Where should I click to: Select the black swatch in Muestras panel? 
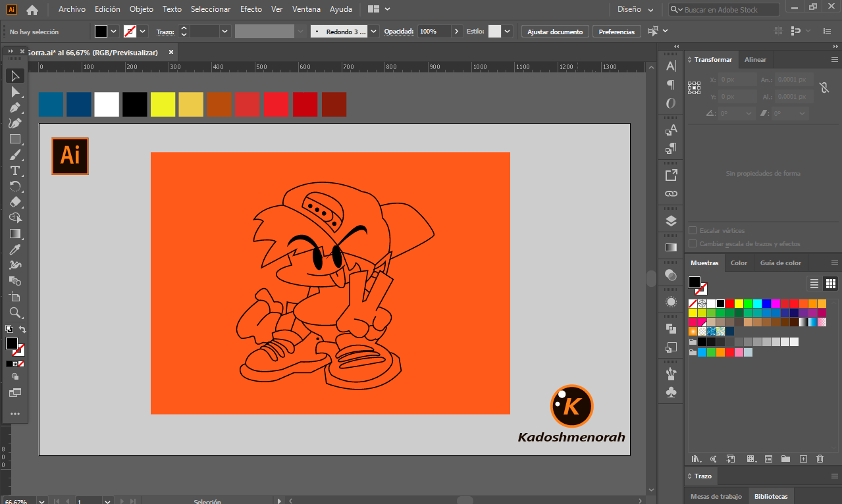pos(721,303)
